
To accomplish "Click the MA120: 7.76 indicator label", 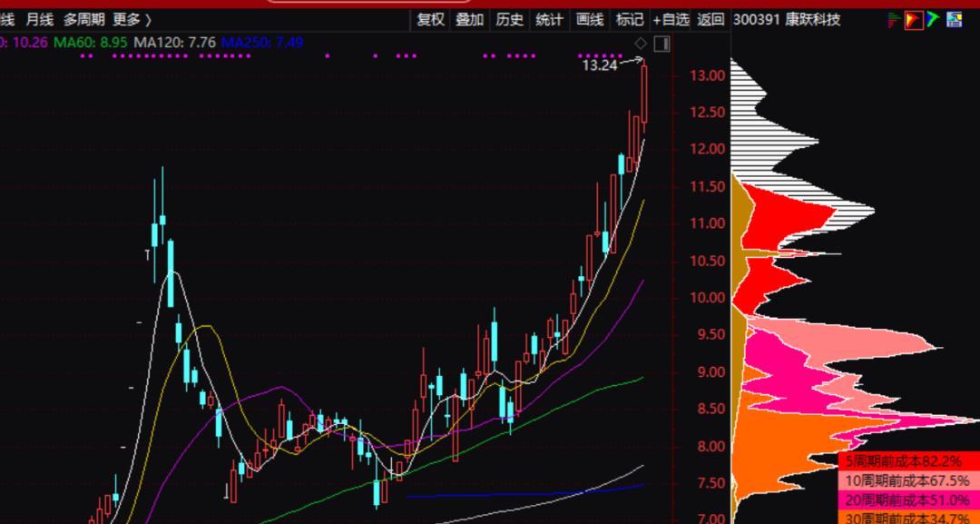I will pos(176,43).
